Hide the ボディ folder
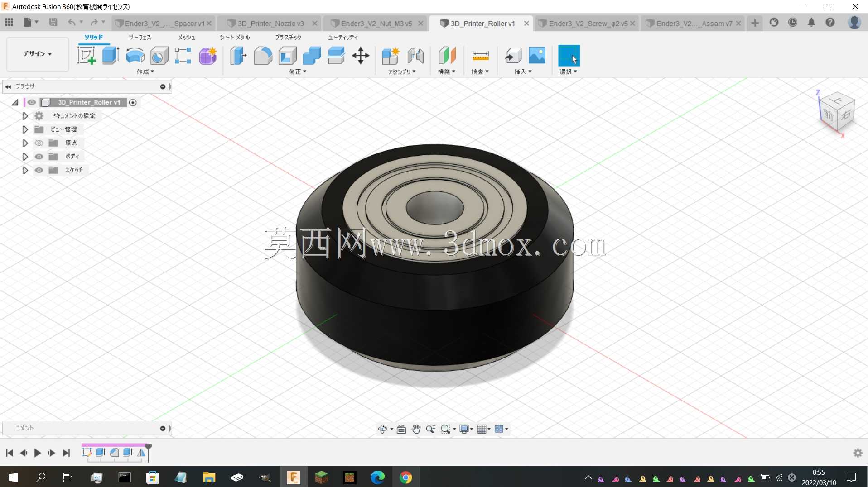 pos(39,157)
